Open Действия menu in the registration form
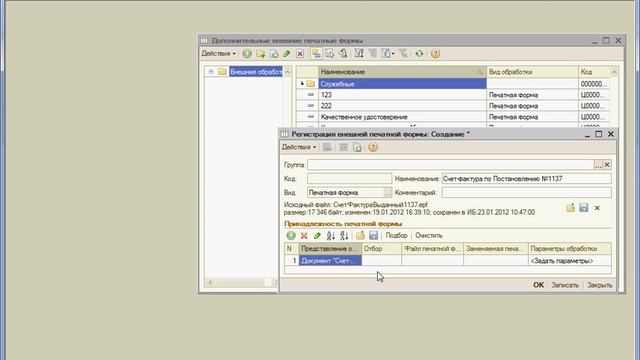 299,147
